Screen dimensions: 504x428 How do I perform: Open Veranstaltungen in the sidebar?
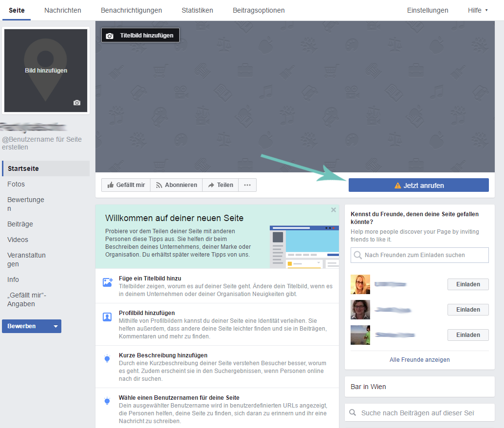point(26,260)
